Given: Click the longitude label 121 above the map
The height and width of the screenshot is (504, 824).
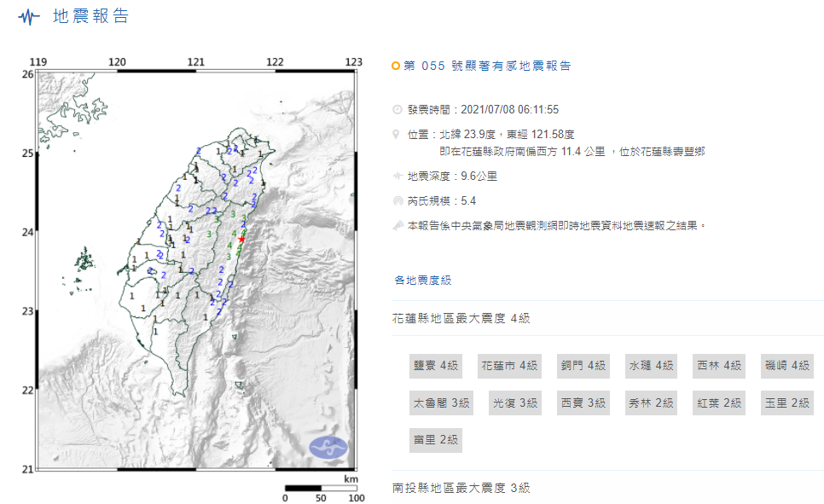Looking at the screenshot, I should pyautogui.click(x=196, y=62).
